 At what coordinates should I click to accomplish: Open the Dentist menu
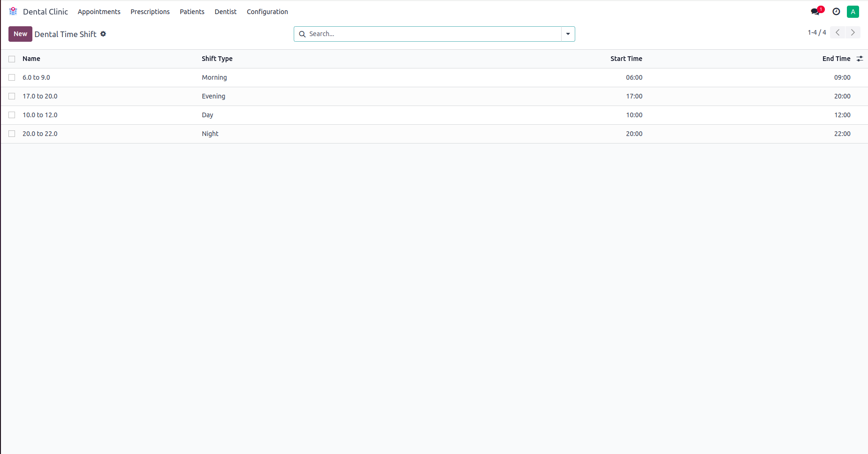click(226, 12)
